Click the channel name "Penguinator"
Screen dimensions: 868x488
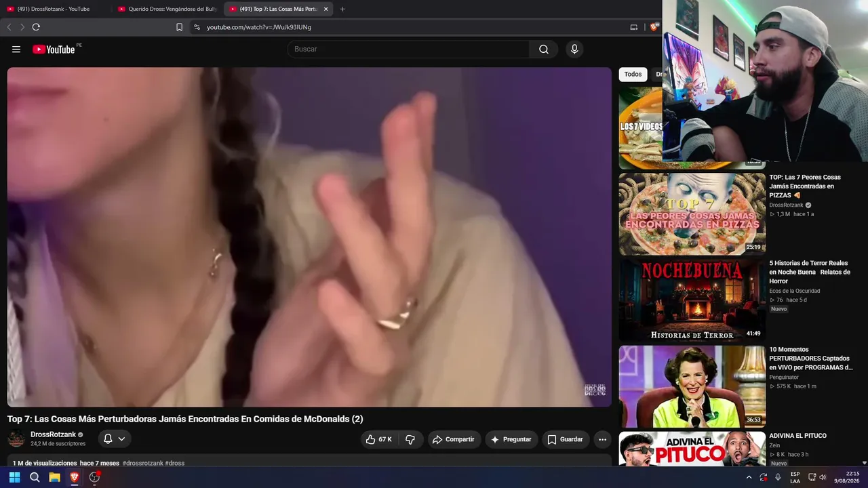[x=784, y=377]
